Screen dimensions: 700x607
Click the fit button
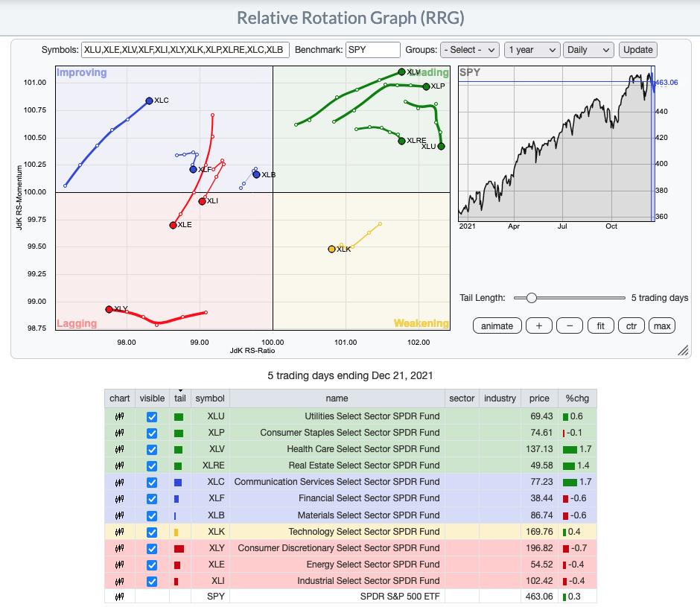600,326
